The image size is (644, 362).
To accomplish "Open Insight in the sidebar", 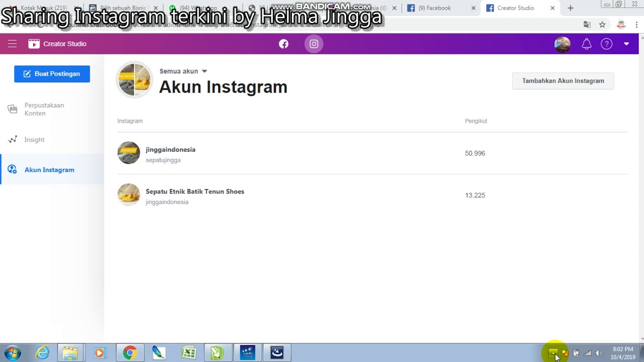I will [52, 139].
